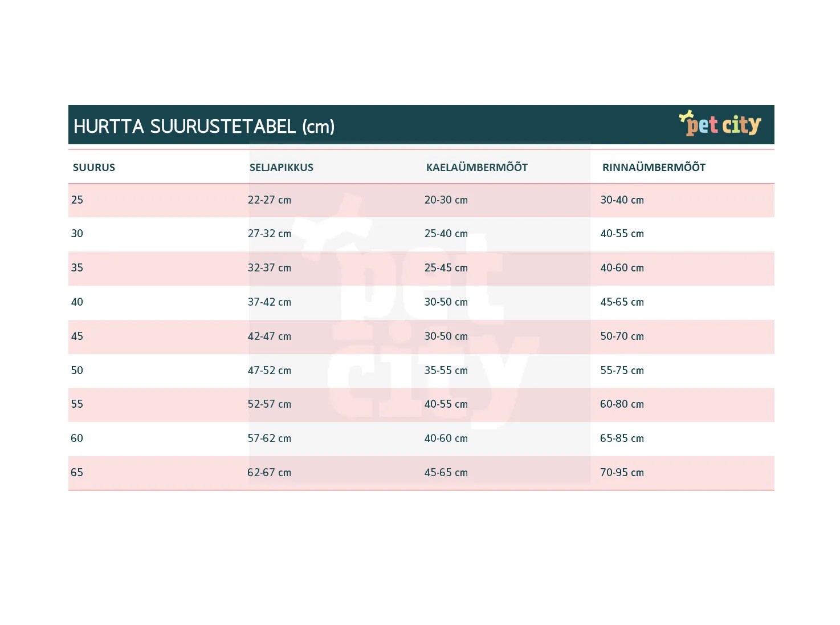Click neck measurement 40-60 cm in size 60 row

pyautogui.click(x=446, y=439)
